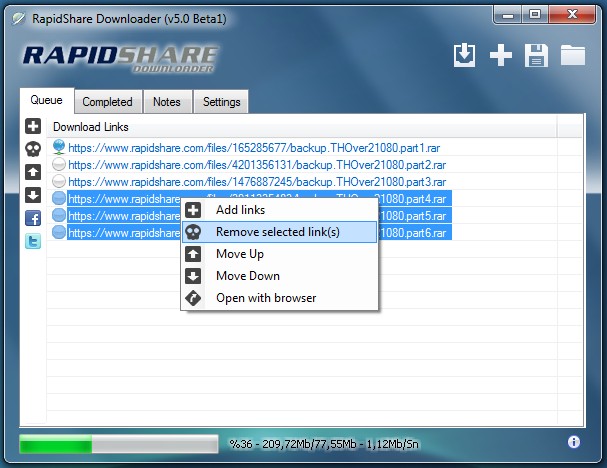Viewport: 607px width, 468px height.
Task: Choose Add links from context menu
Action: point(279,210)
